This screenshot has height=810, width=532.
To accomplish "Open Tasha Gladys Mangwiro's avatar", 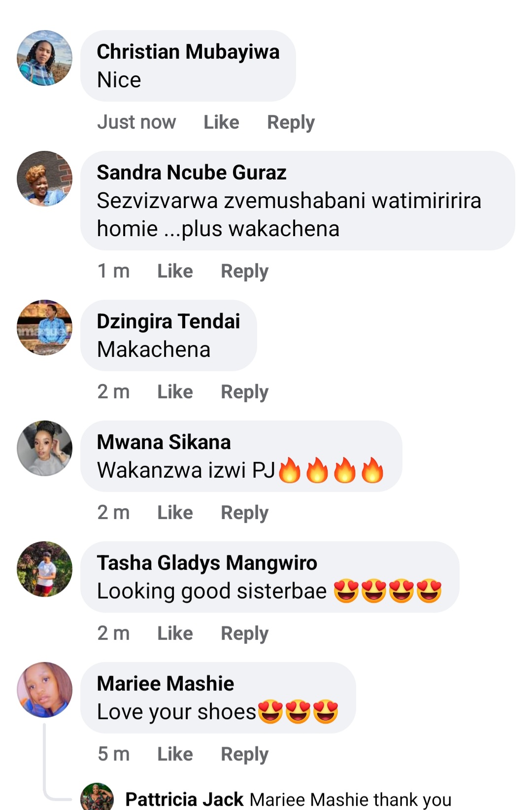I will [44, 569].
